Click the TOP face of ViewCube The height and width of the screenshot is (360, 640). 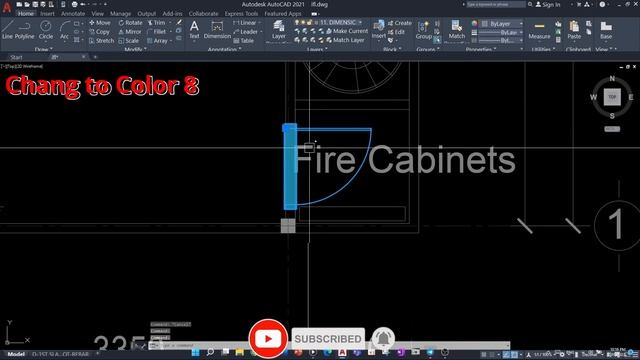[612, 97]
